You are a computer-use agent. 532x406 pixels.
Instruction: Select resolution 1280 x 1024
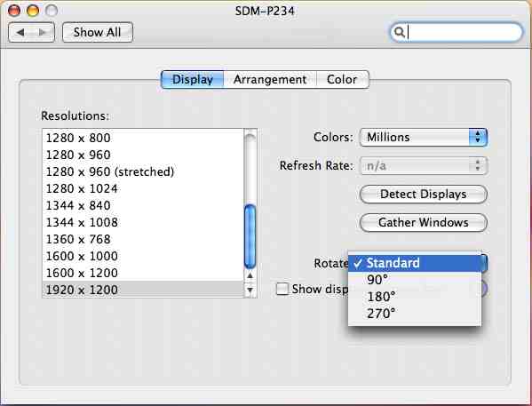coord(143,188)
